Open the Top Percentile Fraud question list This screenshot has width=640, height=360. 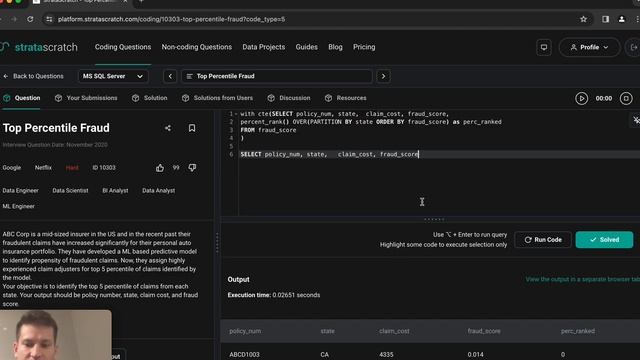pos(277,76)
